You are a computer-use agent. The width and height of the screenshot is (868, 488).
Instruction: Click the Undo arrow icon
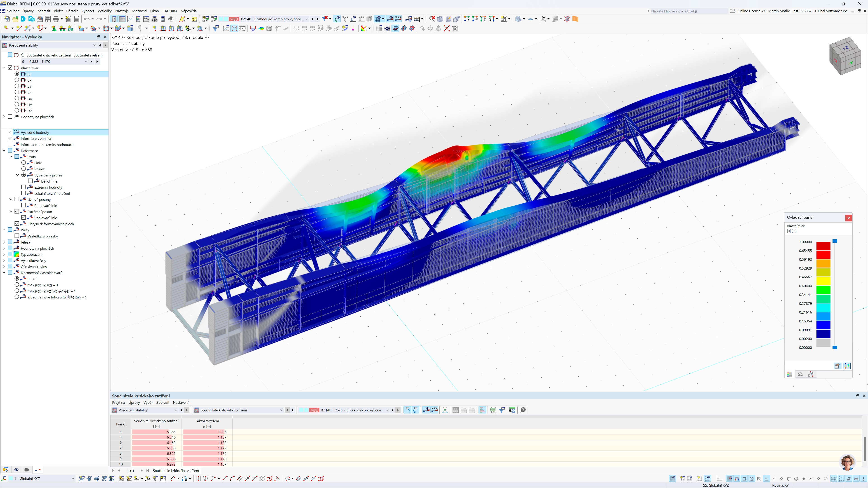87,19
